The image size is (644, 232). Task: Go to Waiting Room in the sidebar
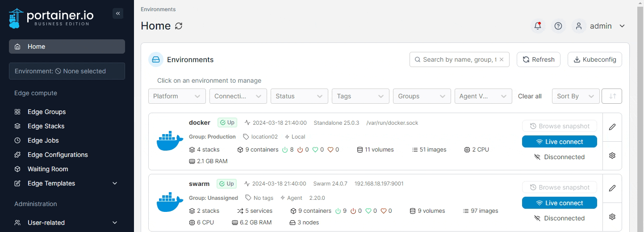tap(48, 169)
